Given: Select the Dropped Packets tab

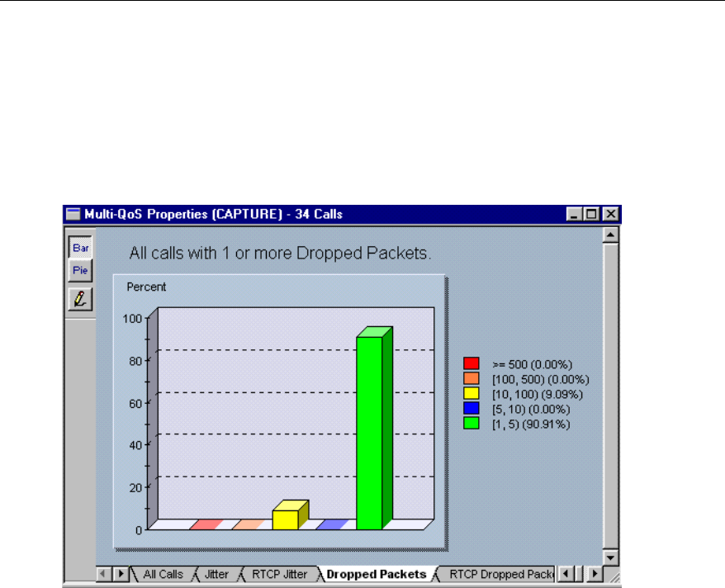Looking at the screenshot, I should [377, 574].
